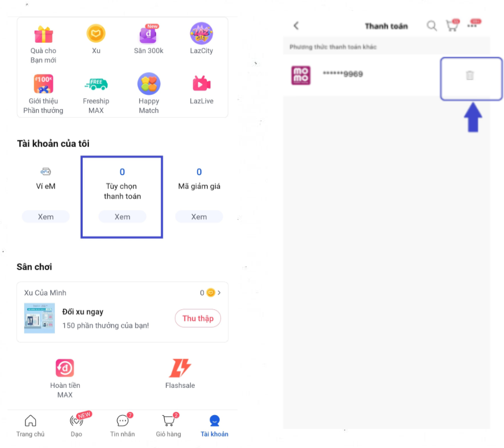Go to Trang chủ home tab
Image resolution: width=504 pixels, height=448 pixels.
[x=31, y=426]
